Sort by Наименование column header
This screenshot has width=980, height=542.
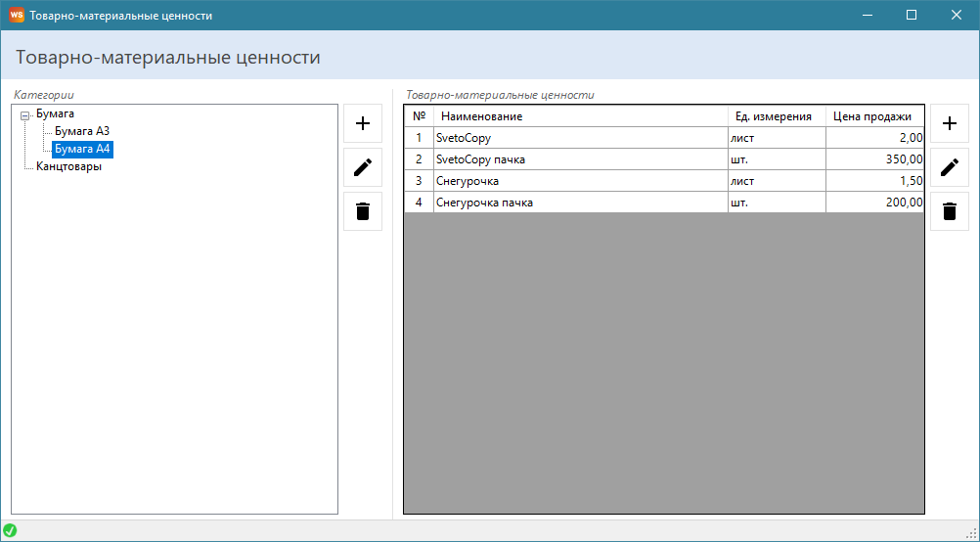point(581,116)
